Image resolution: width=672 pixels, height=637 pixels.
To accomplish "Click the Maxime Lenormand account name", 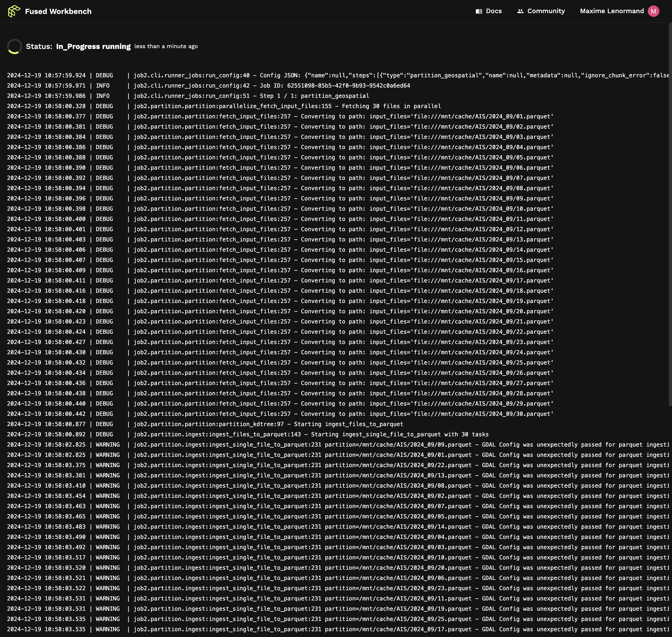I will [x=612, y=11].
